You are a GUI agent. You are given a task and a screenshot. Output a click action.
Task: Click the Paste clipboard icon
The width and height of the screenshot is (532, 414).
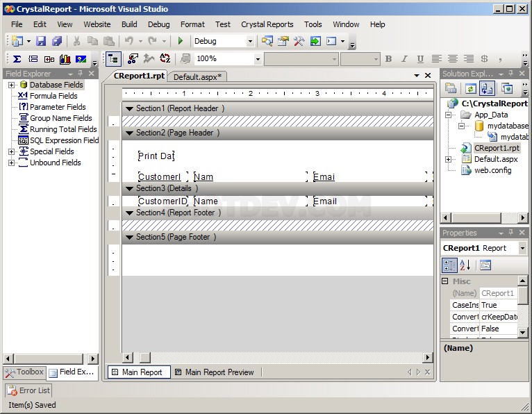pyautogui.click(x=108, y=41)
